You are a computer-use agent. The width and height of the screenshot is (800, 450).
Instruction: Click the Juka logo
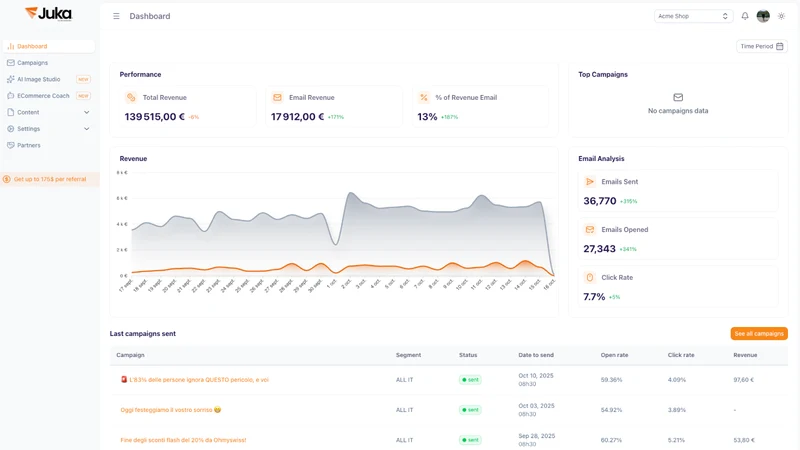(49, 14)
